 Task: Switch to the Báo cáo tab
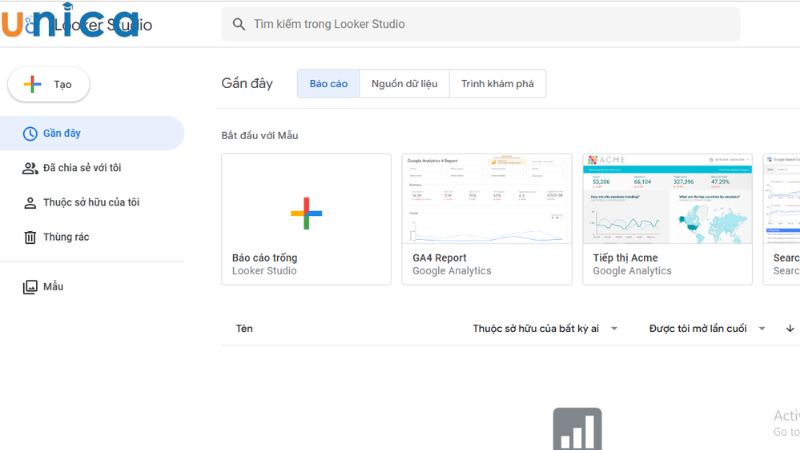click(329, 84)
